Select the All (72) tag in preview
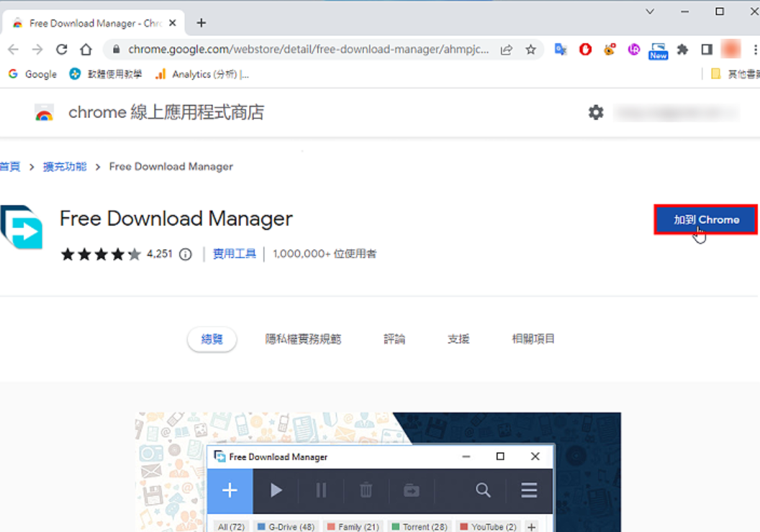 231,527
